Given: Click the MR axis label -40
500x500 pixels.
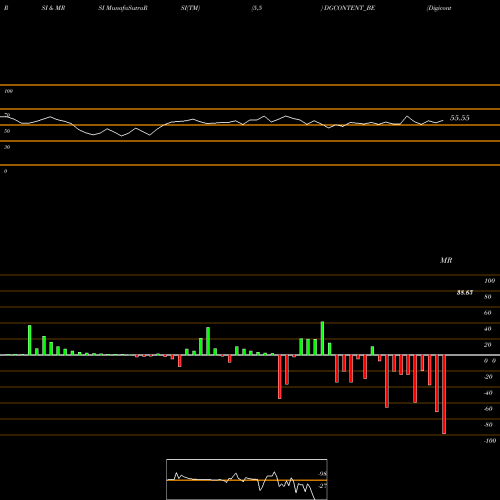Looking at the screenshot, I should [488, 393].
